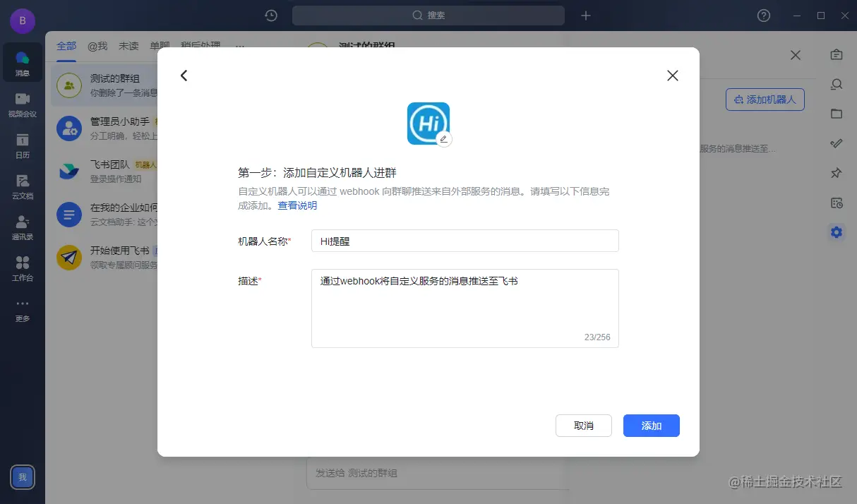This screenshot has height=504, width=857.
Task: Open the 飞书团队 chat
Action: coord(104,172)
